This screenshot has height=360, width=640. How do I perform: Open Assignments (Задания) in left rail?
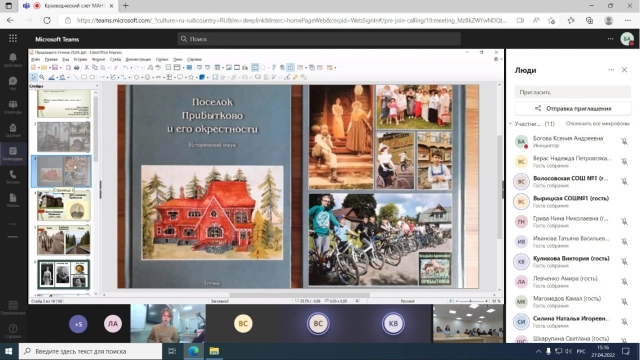coord(13,130)
